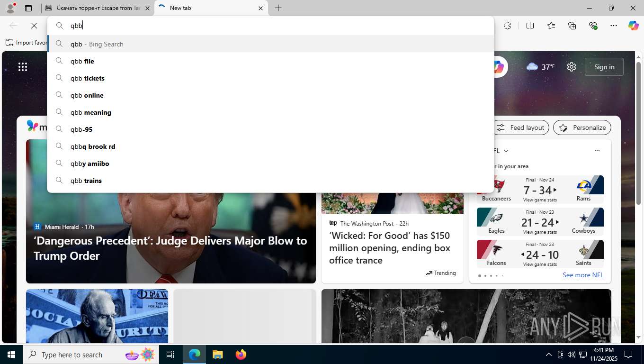Screen dimensions: 644x364
Task: Open the sports card more options ellipsis
Action: tap(597, 151)
